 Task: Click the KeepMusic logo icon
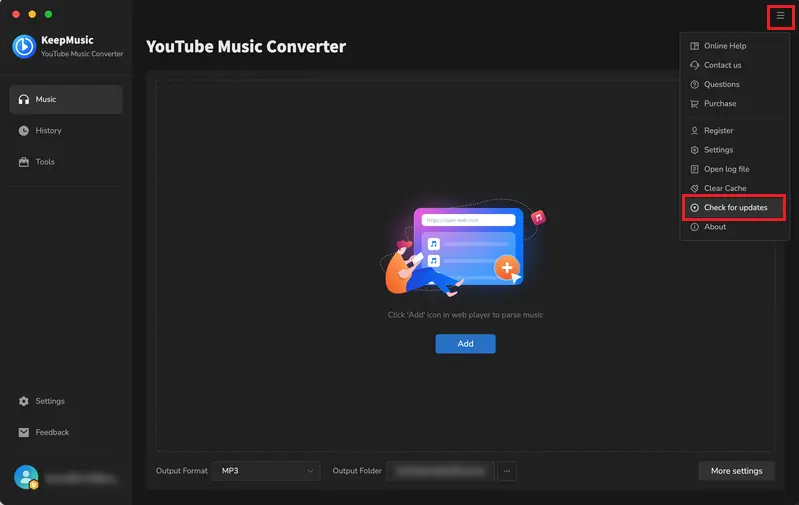tap(24, 46)
